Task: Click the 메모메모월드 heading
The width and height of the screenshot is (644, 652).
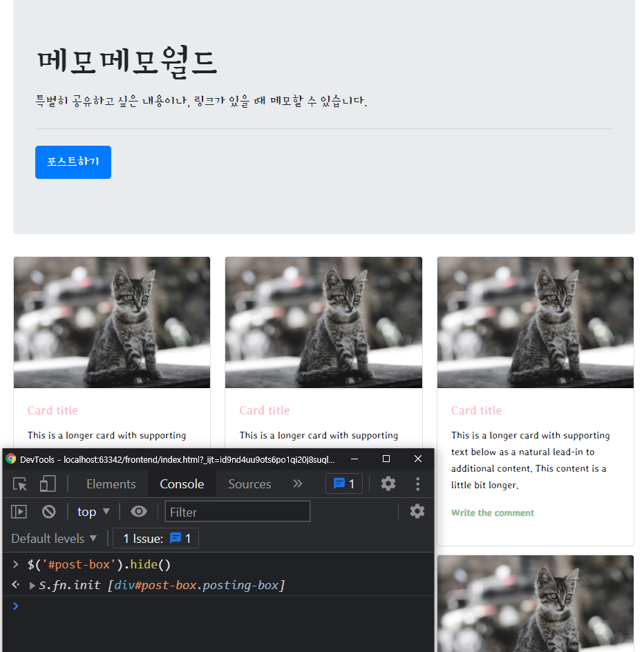Action: click(127, 62)
